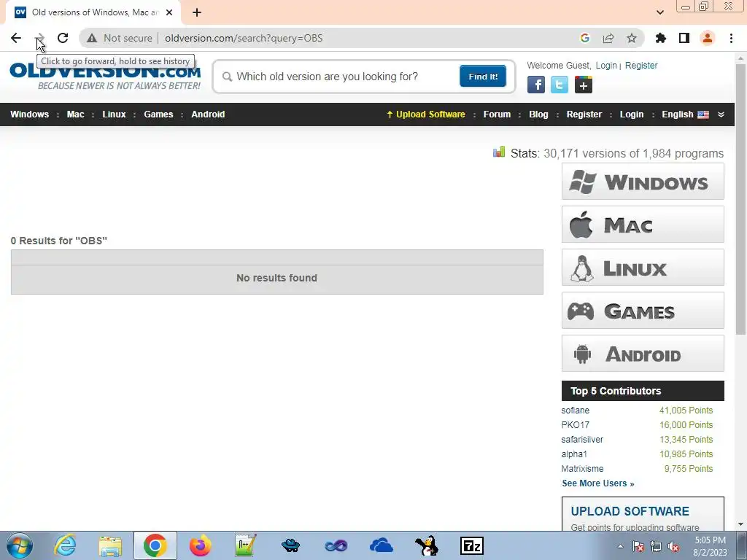Click Upload Software in nav bar
The width and height of the screenshot is (747, 560).
pos(426,114)
